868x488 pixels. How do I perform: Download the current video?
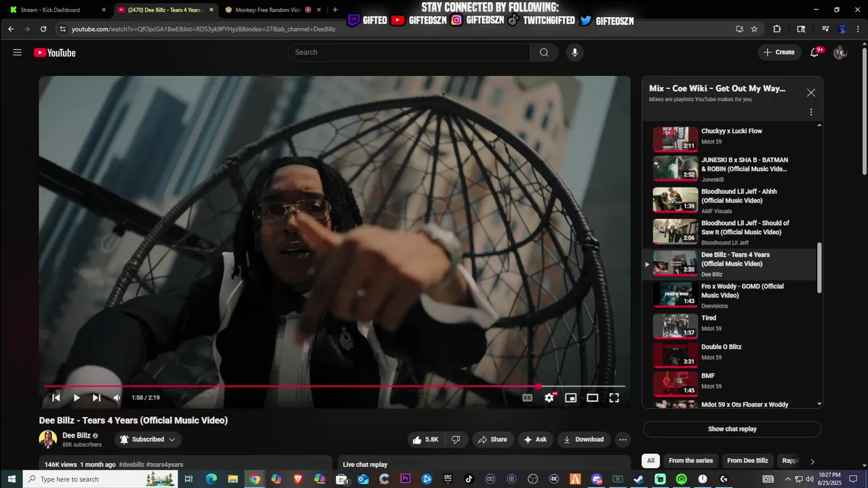tap(584, 439)
